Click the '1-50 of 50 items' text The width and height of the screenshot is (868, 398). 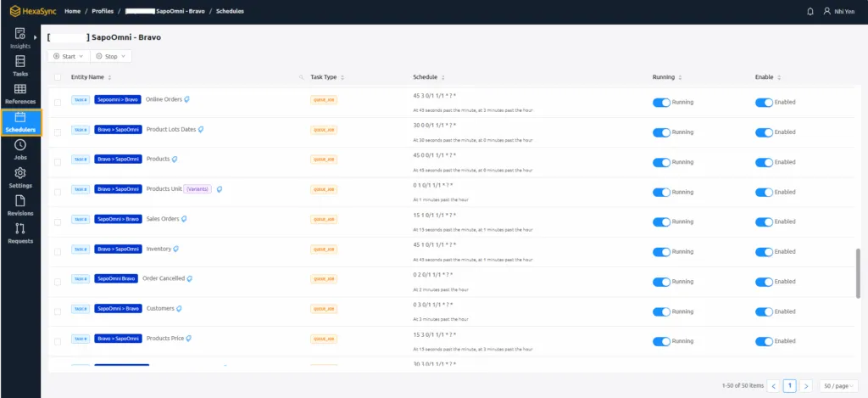coord(743,386)
